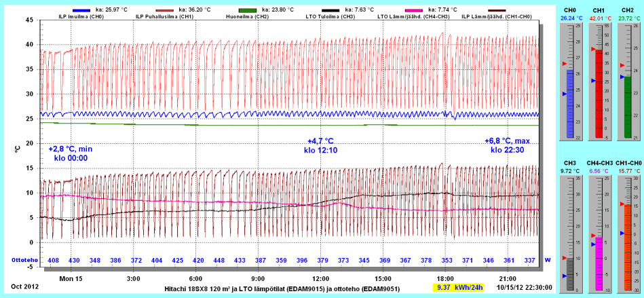This screenshot has width=644, height=298.
Task: Click the Ottoteho value 448
Action: pyautogui.click(x=219, y=260)
